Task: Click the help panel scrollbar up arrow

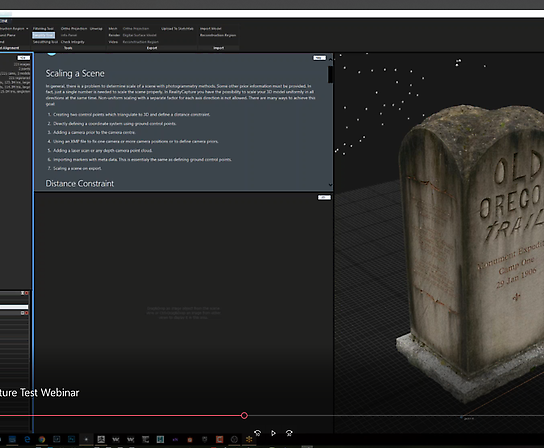Action: 330,59
